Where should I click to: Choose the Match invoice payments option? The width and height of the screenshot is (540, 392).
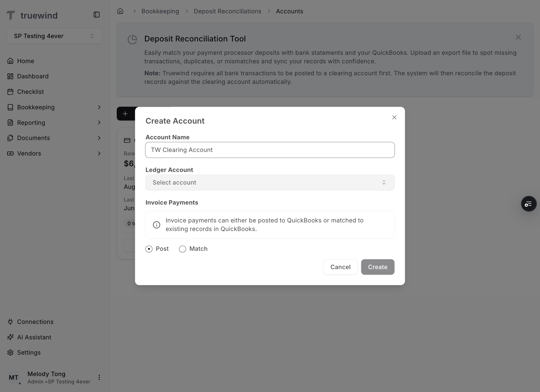(183, 249)
